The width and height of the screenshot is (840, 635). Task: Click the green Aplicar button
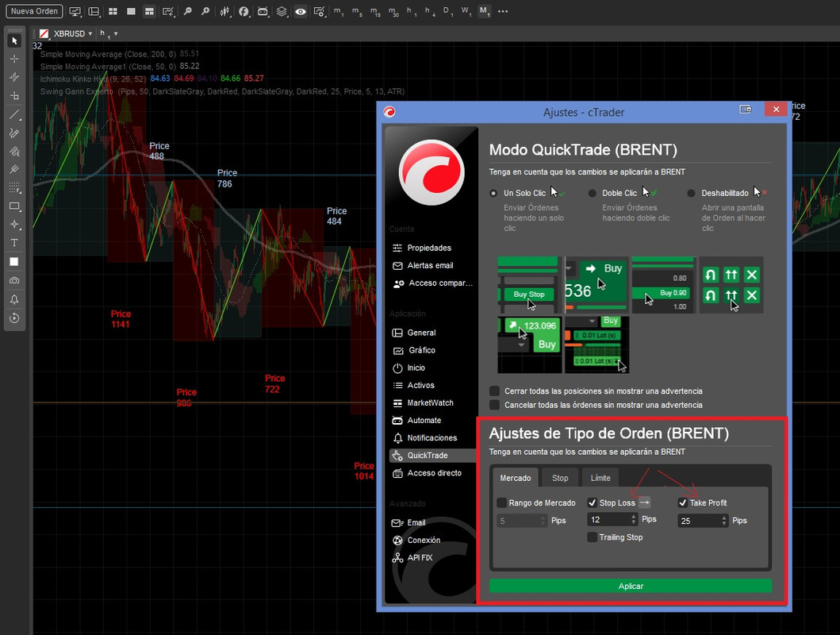point(631,586)
